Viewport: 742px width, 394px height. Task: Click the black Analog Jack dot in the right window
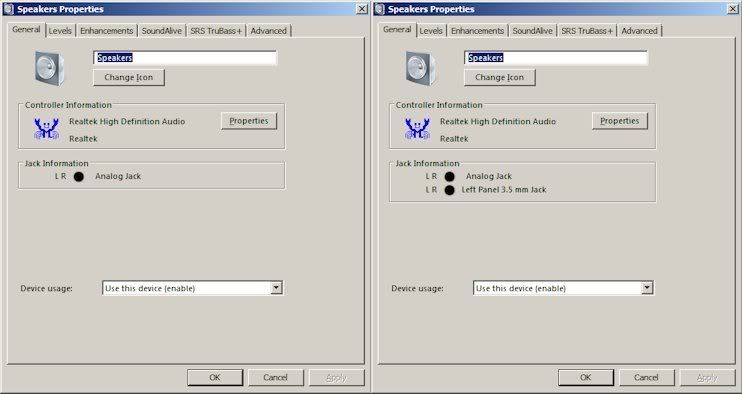click(x=450, y=176)
